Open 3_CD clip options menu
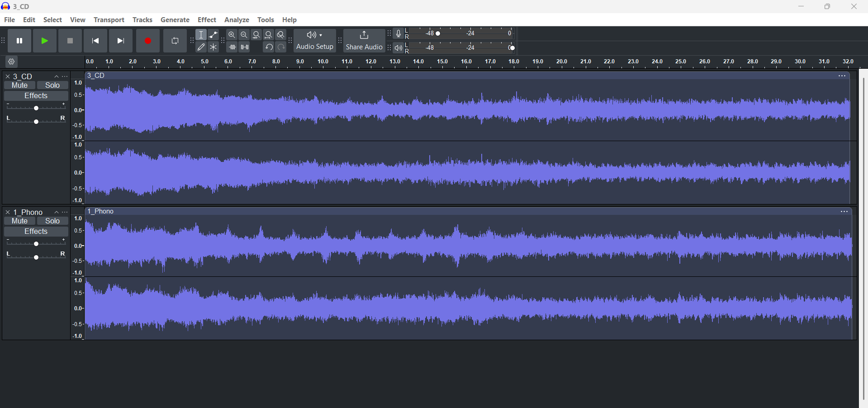Screen dimensions: 868x408 point(842,76)
